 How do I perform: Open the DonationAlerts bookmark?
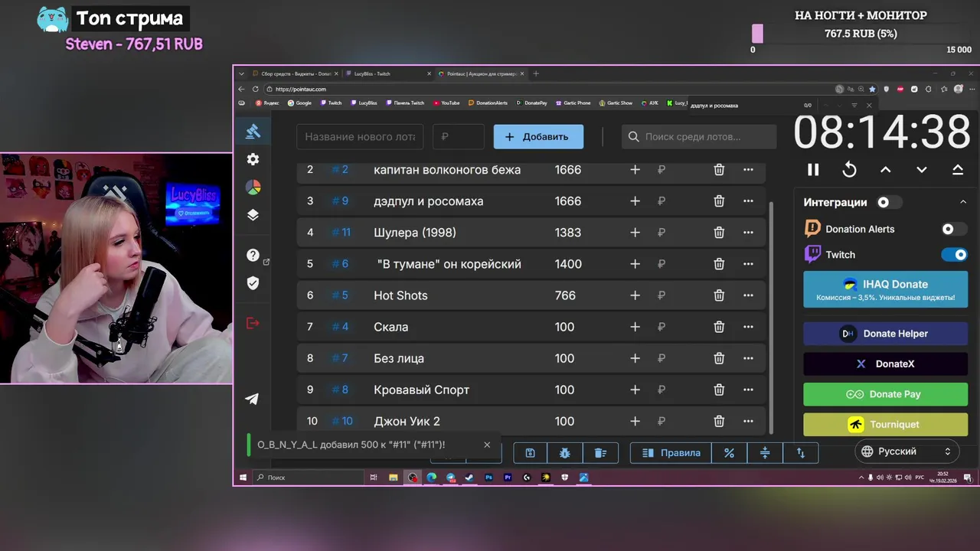coord(488,103)
